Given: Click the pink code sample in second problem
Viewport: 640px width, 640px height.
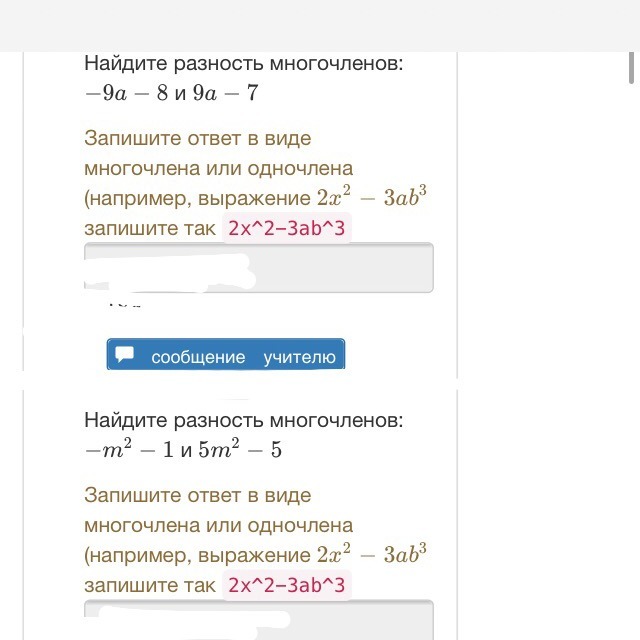Looking at the screenshot, I should 287,585.
